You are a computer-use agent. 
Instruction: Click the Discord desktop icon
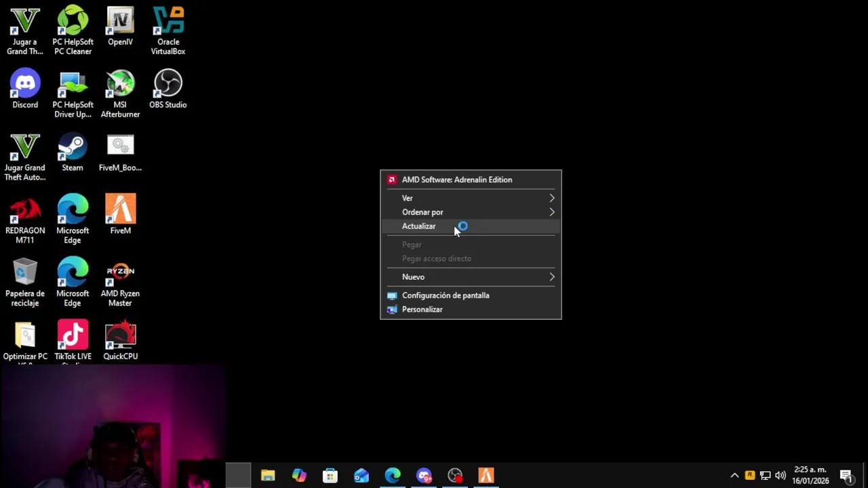pos(25,89)
